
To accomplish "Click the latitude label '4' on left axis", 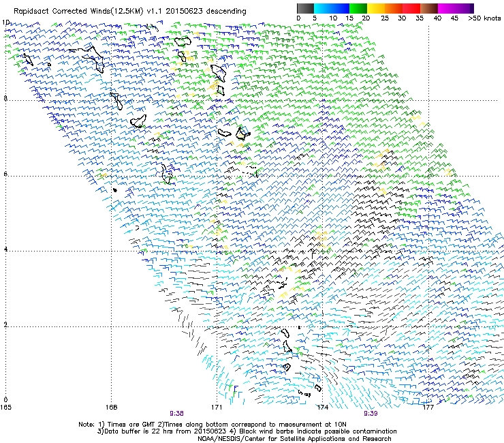I will coord(5,249).
